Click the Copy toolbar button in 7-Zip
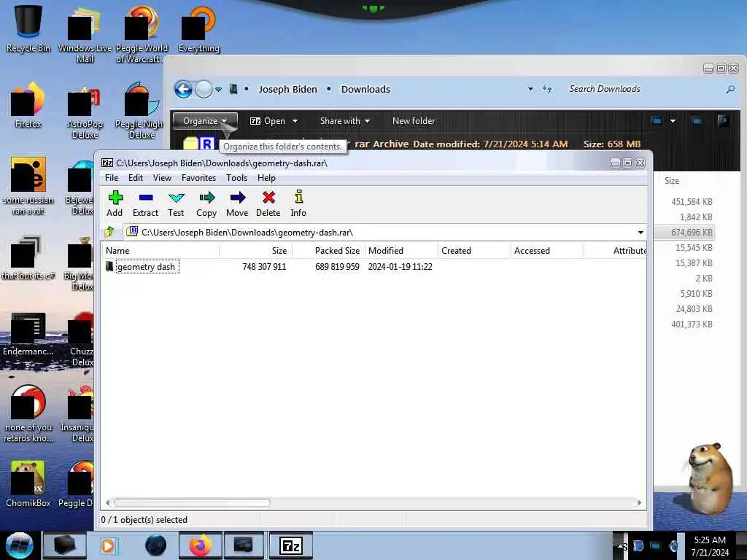Image resolution: width=747 pixels, height=560 pixels. (x=206, y=204)
